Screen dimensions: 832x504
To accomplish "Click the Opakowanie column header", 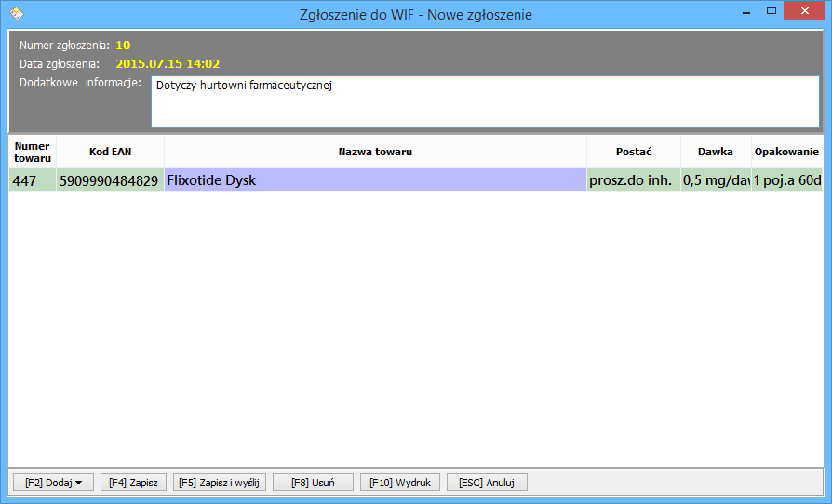I will click(x=787, y=152).
